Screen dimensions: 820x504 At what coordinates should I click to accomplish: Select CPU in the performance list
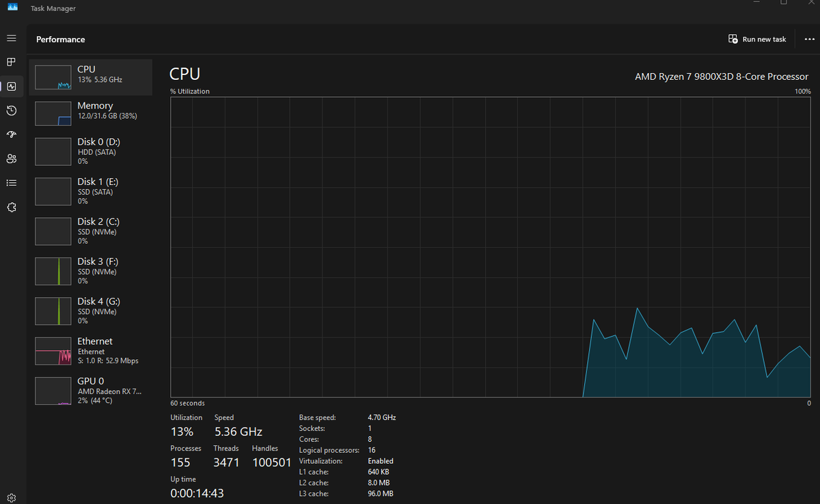click(91, 77)
